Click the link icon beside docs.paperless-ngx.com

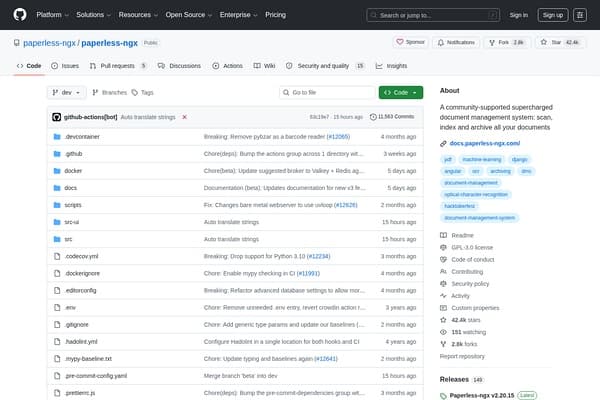[x=443, y=144]
